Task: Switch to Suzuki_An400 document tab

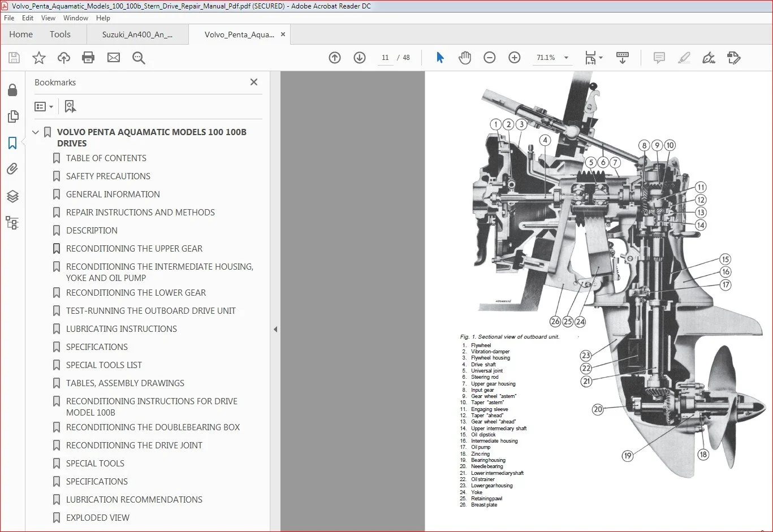Action: coord(137,34)
